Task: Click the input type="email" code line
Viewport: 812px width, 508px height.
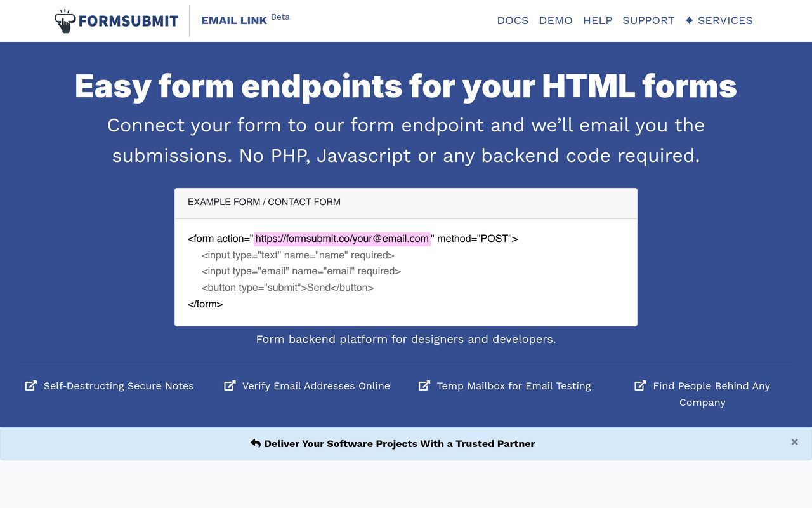Action: coord(301,271)
